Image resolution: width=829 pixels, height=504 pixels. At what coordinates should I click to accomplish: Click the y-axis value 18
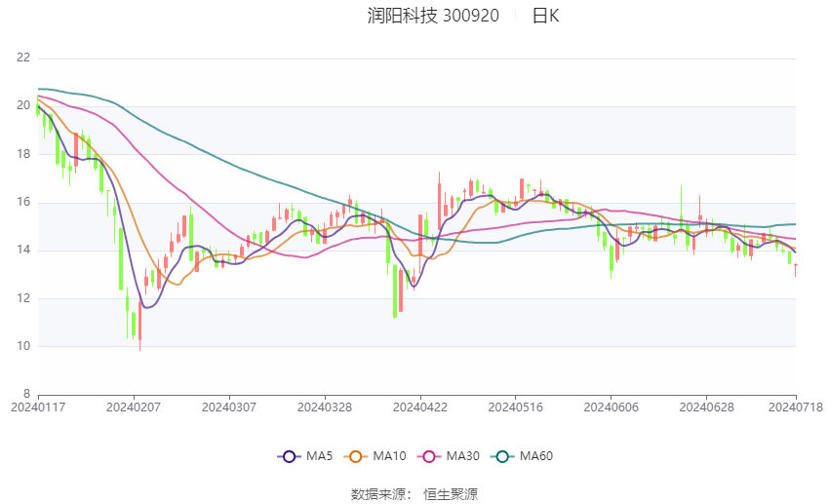[x=23, y=154]
